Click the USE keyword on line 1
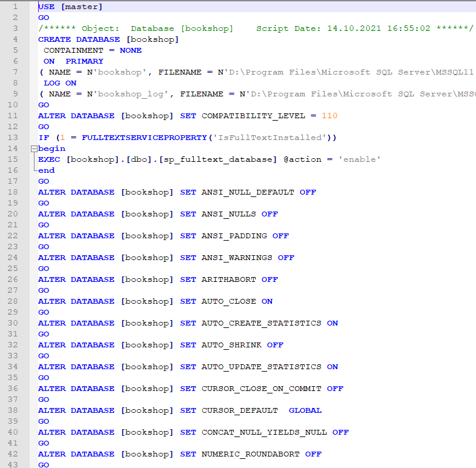The width and height of the screenshot is (476, 468). [x=47, y=7]
